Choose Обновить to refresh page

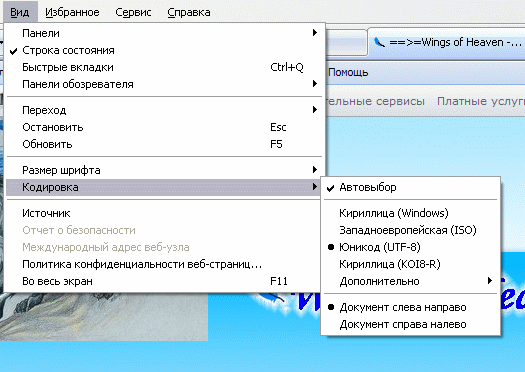click(x=164, y=144)
